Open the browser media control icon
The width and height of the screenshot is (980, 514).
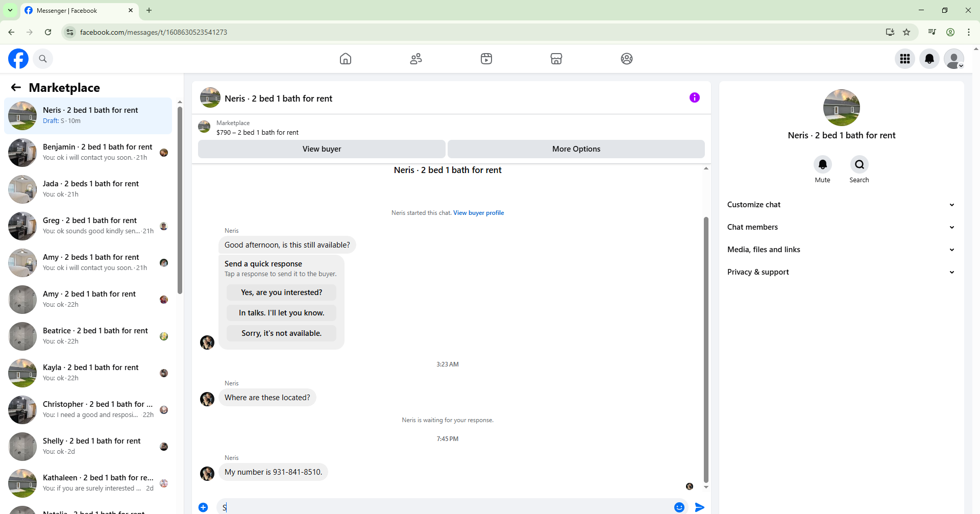pyautogui.click(x=932, y=32)
